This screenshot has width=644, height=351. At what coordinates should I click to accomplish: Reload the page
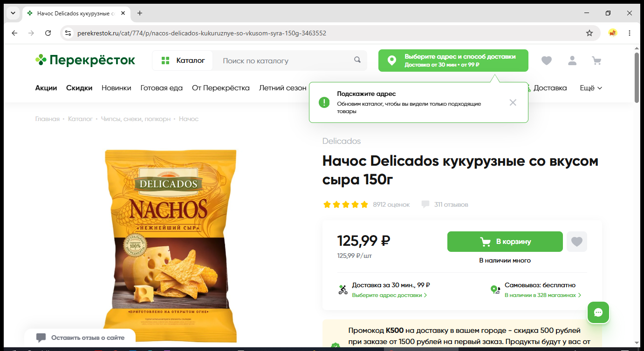[48, 33]
